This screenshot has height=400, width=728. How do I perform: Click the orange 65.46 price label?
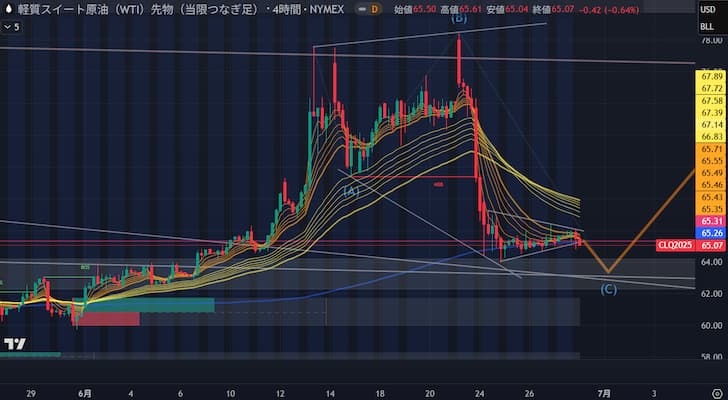click(x=712, y=185)
